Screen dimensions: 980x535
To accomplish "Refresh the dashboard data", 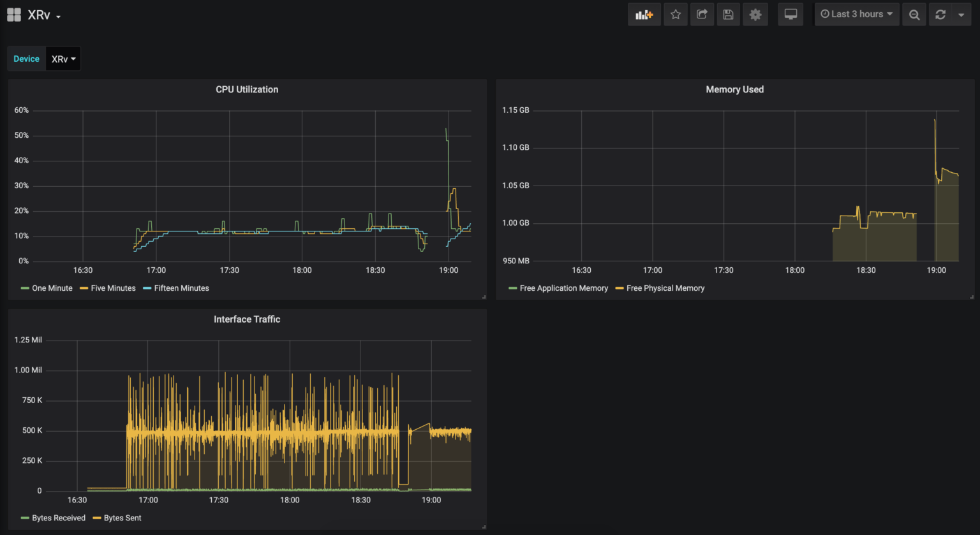I will click(x=939, y=14).
